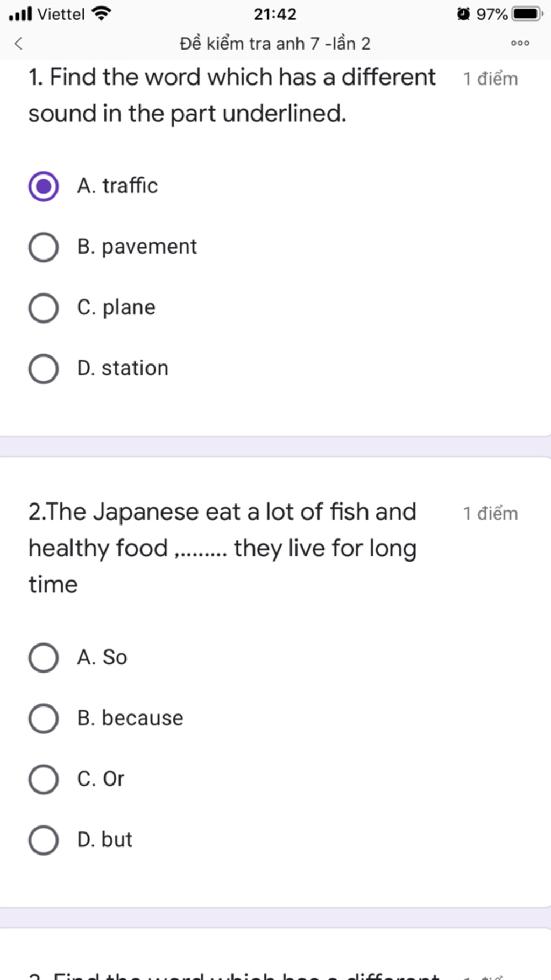Open the three-dot more options menu
This screenshot has height=980, width=551.
pyautogui.click(x=520, y=43)
